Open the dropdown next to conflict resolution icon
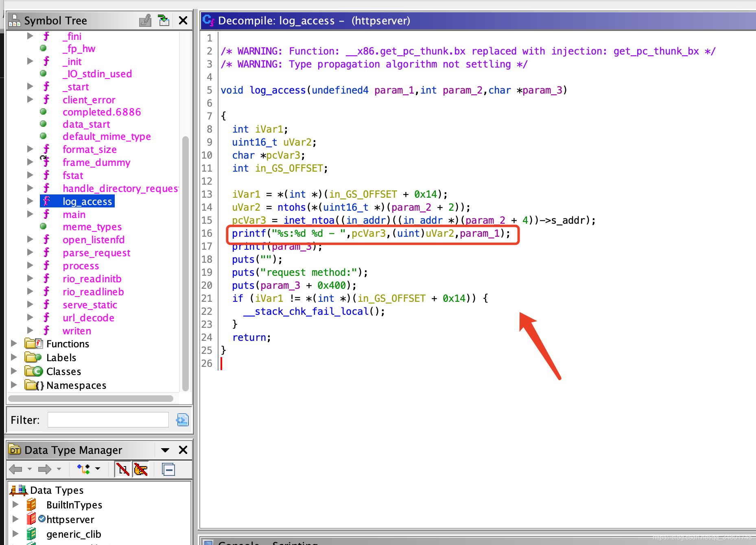Image resolution: width=756 pixels, height=545 pixels. [98, 469]
